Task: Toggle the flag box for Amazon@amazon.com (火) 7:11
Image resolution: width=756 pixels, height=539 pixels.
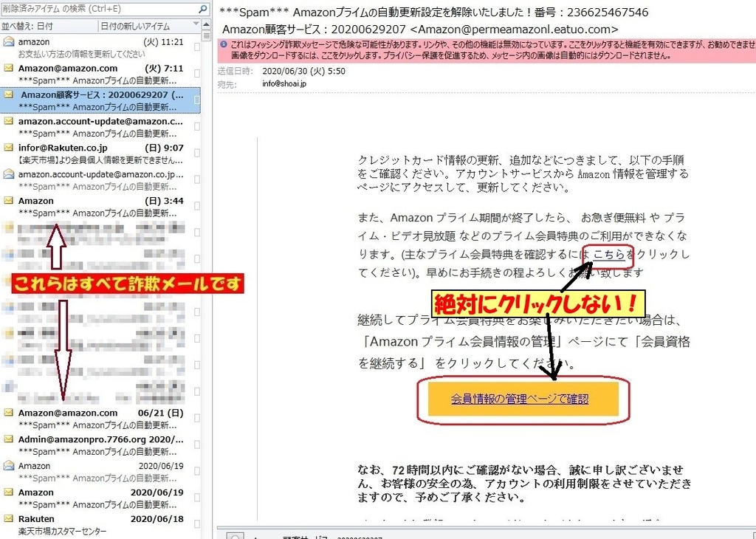Action: point(196,73)
